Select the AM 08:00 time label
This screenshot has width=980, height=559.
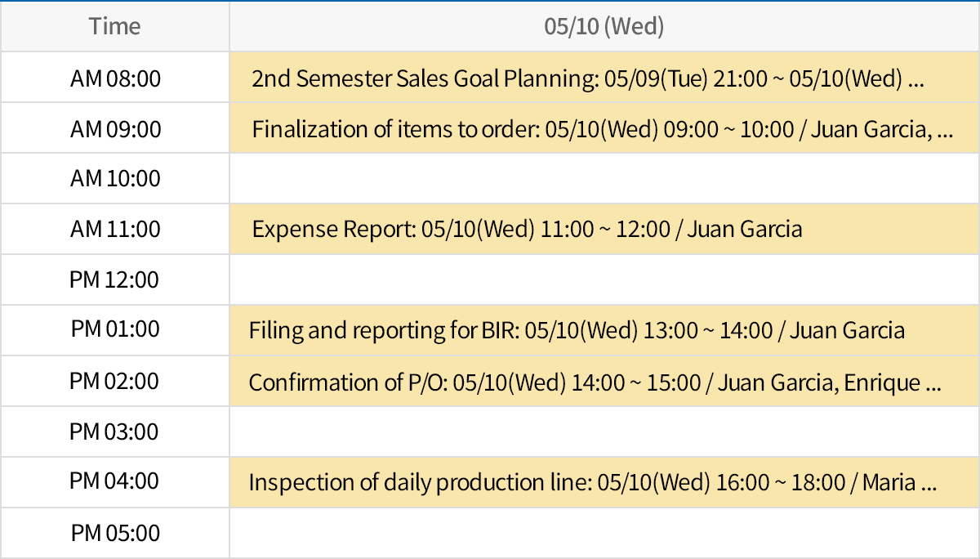114,77
